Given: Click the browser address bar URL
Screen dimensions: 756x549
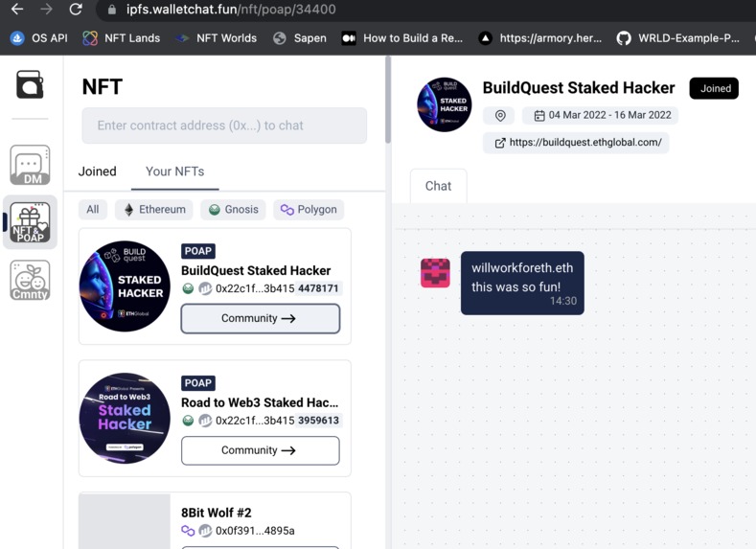Looking at the screenshot, I should point(231,10).
